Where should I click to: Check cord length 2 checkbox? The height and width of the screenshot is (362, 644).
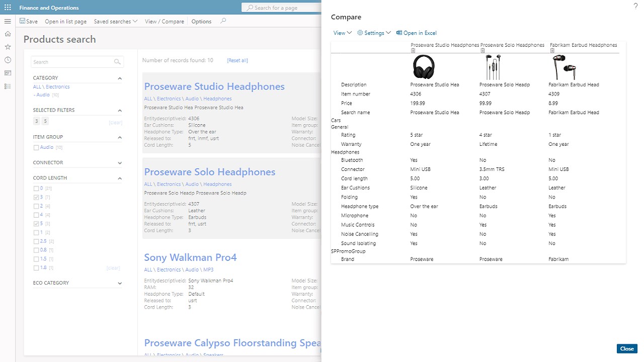pyautogui.click(x=36, y=206)
